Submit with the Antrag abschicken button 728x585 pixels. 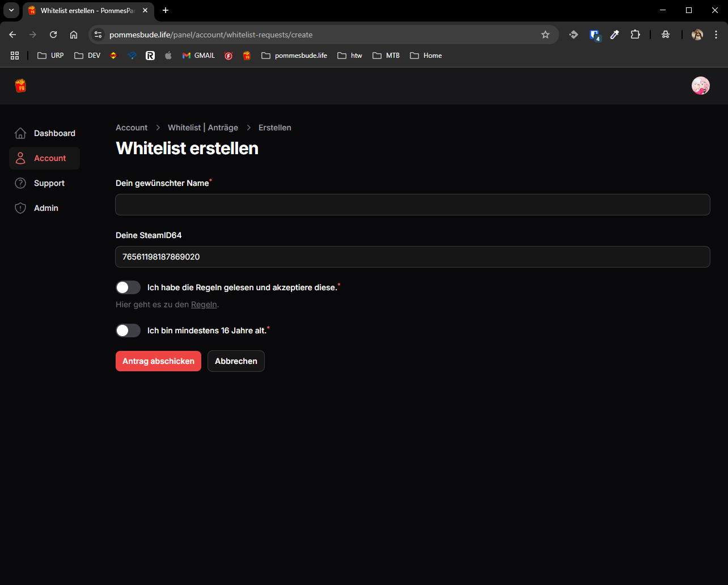click(x=158, y=361)
